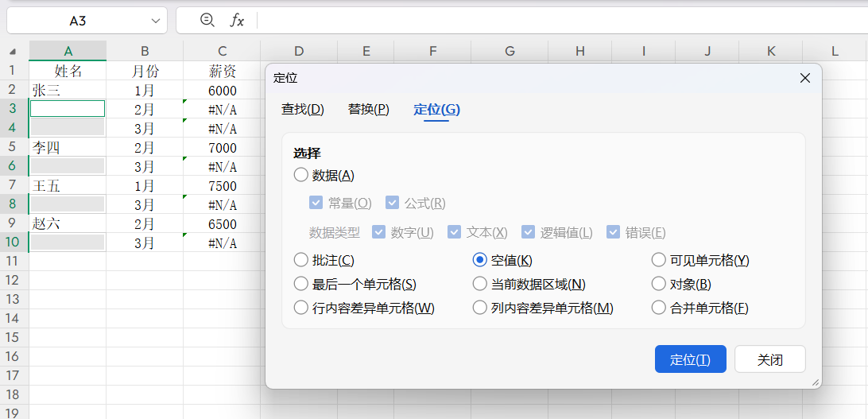The image size is (868, 419).
Task: Toggle the 数字(U) checkbox
Action: (378, 232)
